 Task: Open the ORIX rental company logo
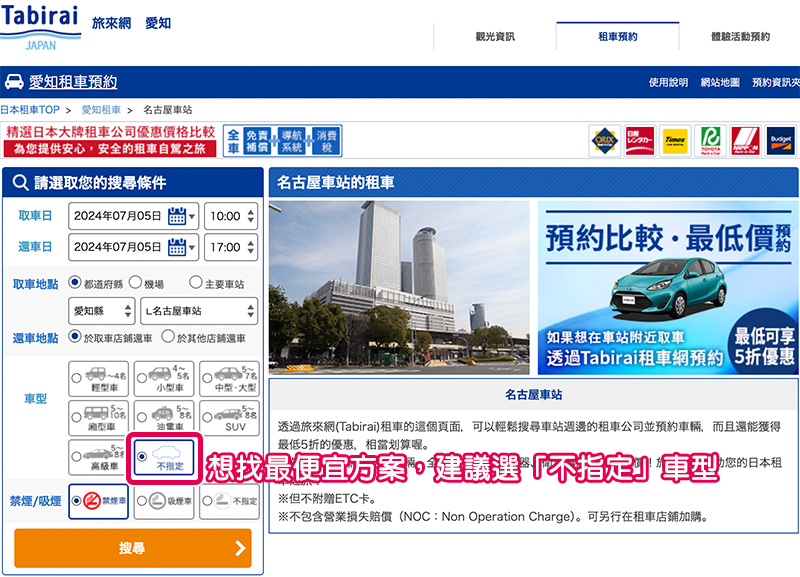coord(605,140)
